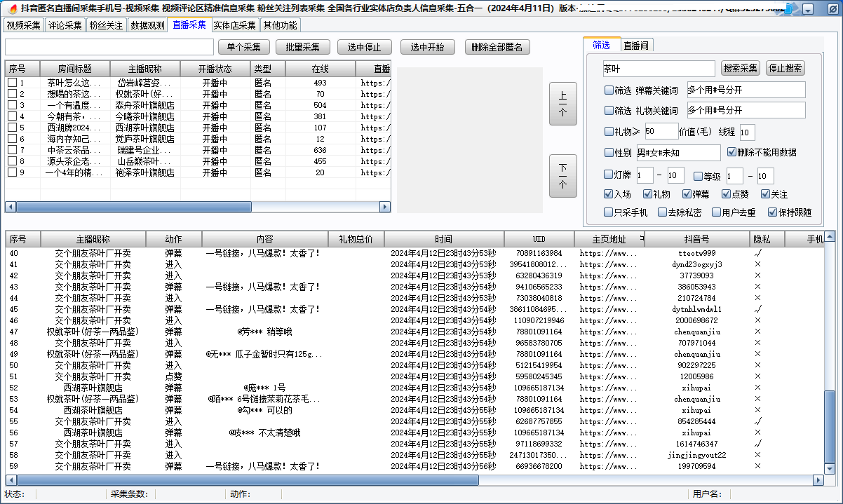Enable 用户去重 checkbox

click(716, 212)
